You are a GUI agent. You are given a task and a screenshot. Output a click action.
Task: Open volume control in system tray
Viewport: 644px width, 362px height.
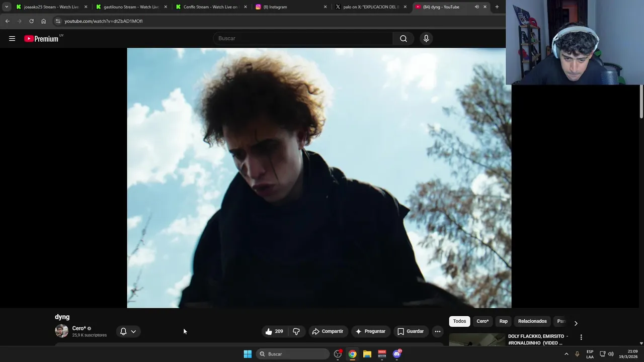[x=611, y=354]
